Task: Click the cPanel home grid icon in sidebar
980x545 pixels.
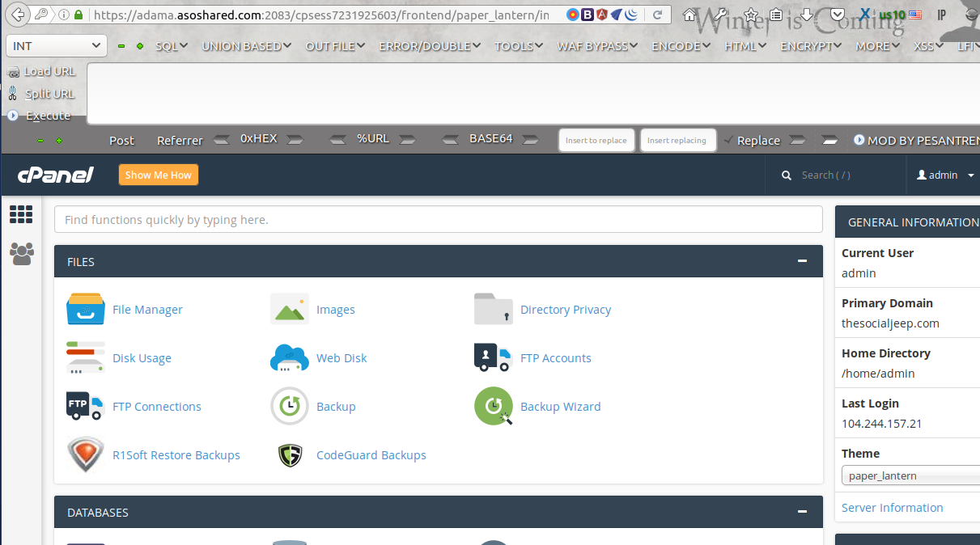Action: tap(21, 214)
